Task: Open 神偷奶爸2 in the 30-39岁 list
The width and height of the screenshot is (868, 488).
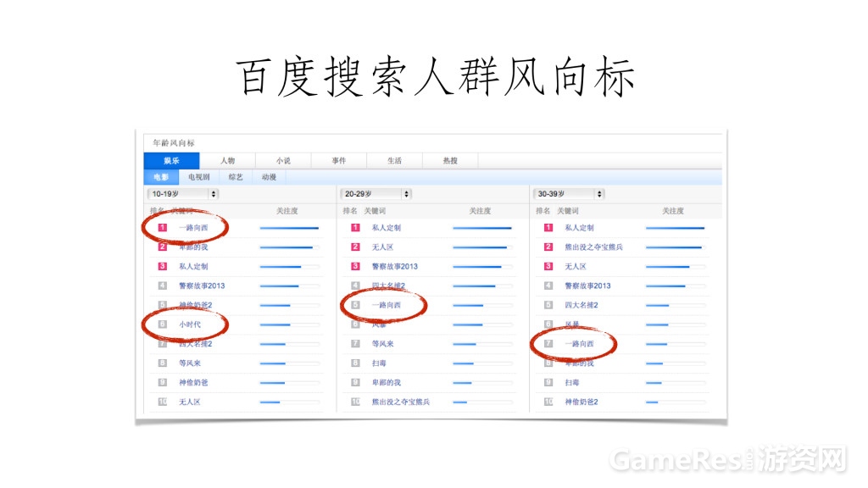Action: (x=581, y=402)
